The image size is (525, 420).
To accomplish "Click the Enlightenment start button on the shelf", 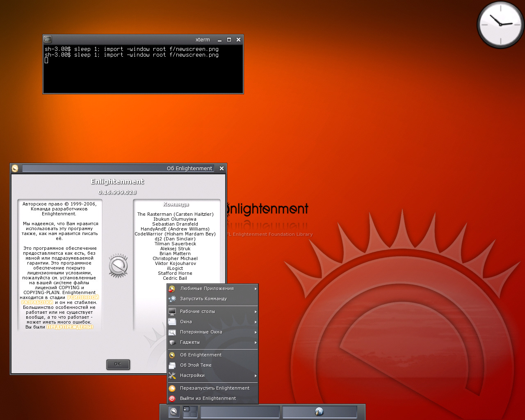I will click(x=174, y=411).
